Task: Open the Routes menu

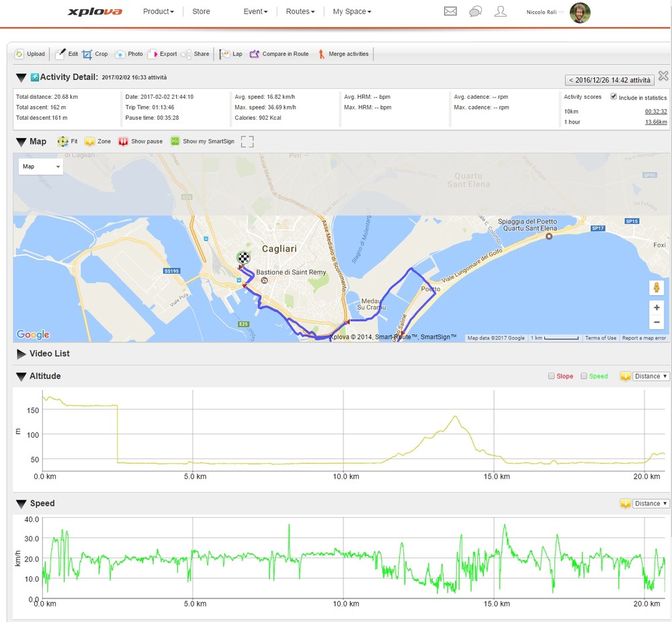Action: tap(300, 11)
